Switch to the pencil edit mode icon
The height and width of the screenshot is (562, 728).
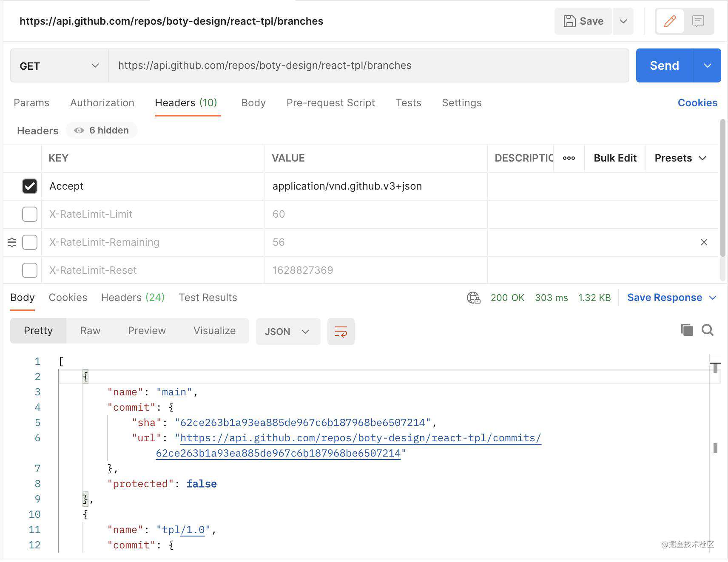[670, 21]
